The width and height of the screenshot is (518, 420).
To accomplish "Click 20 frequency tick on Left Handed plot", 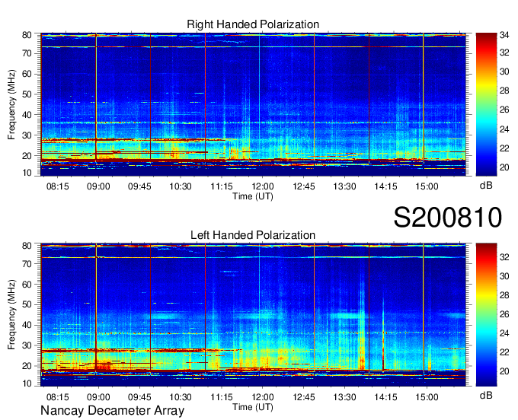I will [x=27, y=366].
